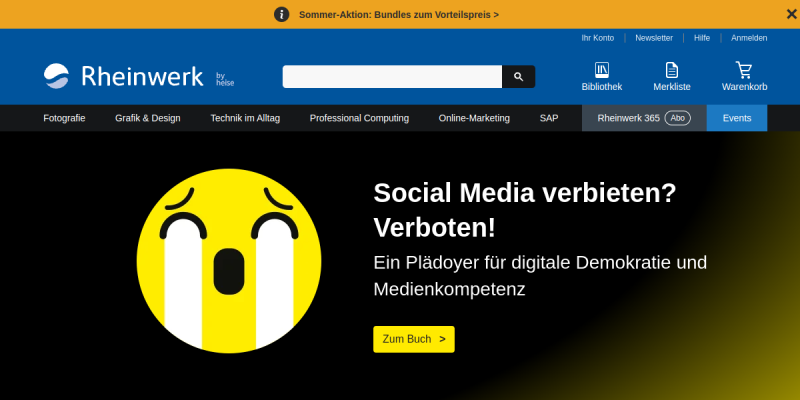Select the Grafik & Design menu item
The height and width of the screenshot is (400, 800).
[148, 118]
